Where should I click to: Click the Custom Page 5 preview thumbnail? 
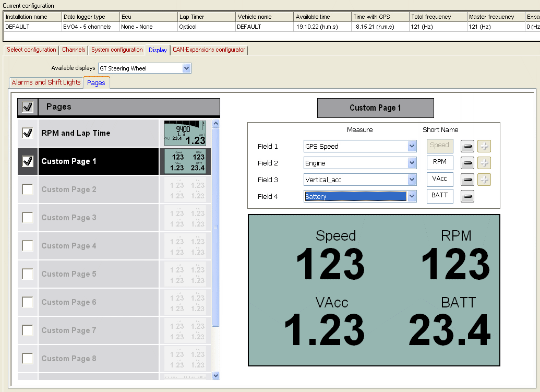coord(185,274)
